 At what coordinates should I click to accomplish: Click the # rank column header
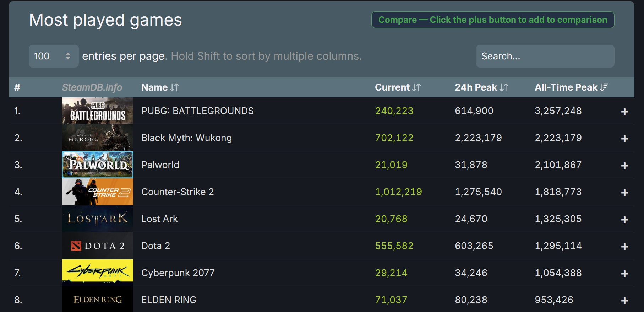point(17,87)
